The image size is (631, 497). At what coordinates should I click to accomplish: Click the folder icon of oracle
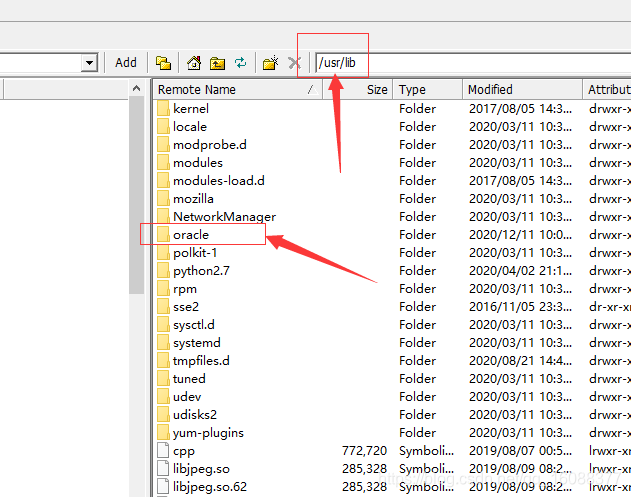pyautogui.click(x=163, y=235)
